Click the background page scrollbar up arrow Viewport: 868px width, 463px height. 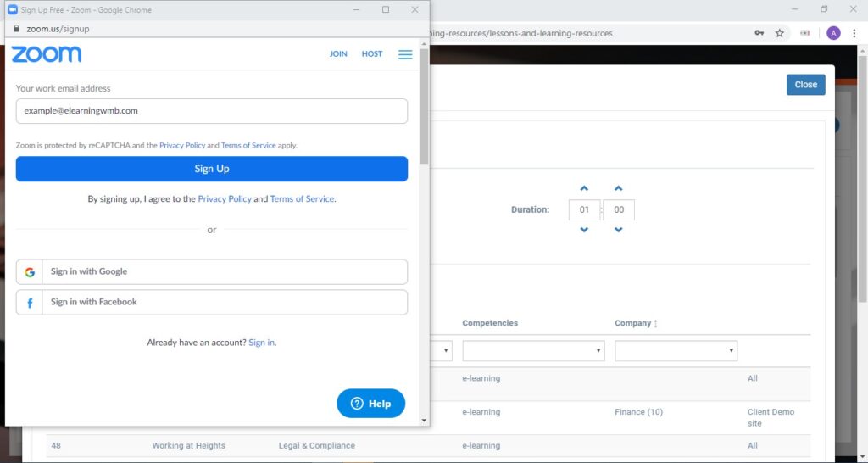(862, 51)
